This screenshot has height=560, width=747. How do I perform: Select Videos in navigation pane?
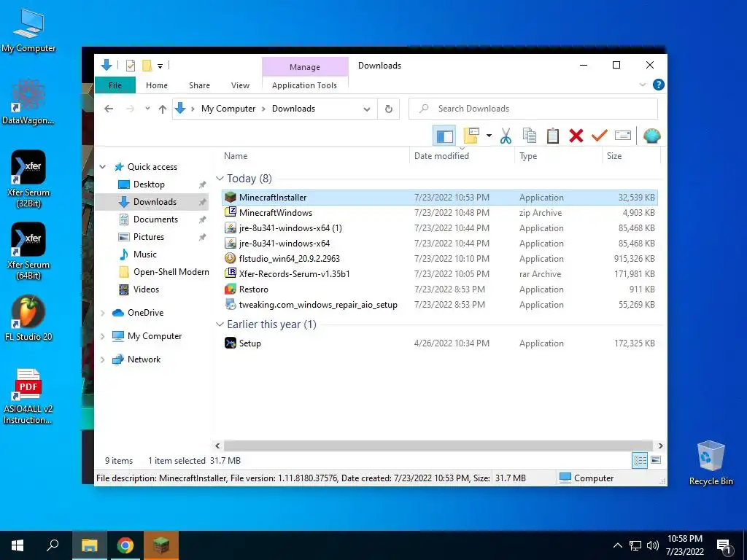tap(146, 289)
